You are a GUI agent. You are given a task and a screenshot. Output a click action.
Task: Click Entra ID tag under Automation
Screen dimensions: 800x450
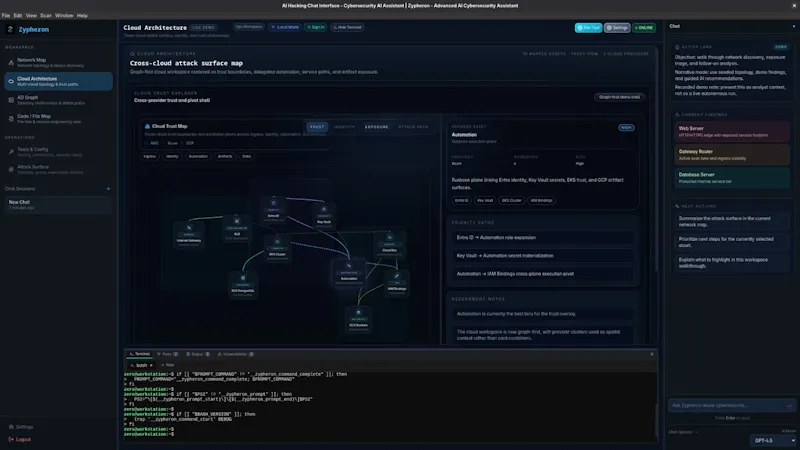pyautogui.click(x=461, y=201)
